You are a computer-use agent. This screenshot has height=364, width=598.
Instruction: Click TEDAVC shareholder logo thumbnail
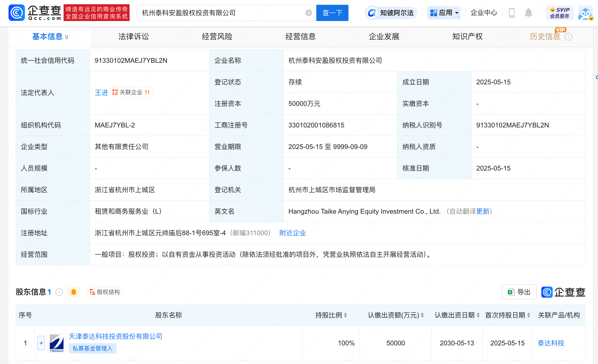(x=57, y=343)
